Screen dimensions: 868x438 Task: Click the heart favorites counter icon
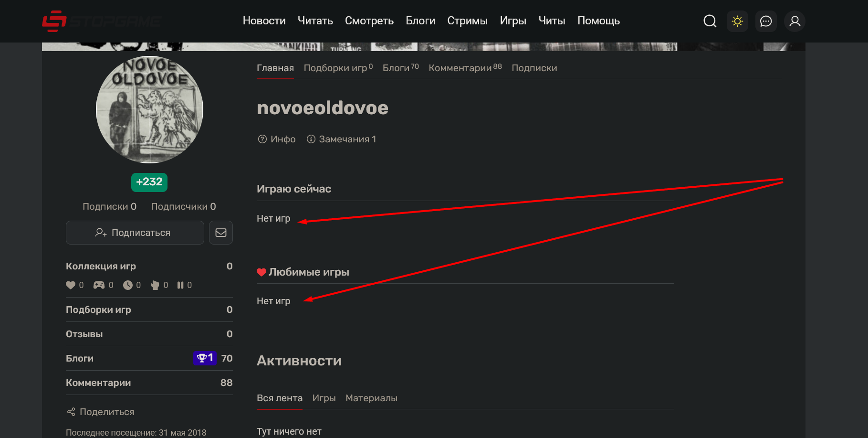[x=71, y=285]
